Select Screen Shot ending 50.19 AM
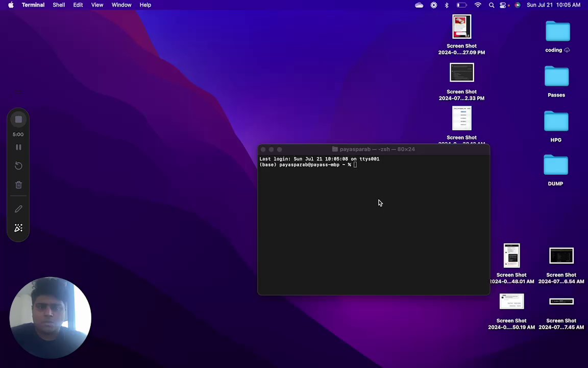 click(x=511, y=311)
